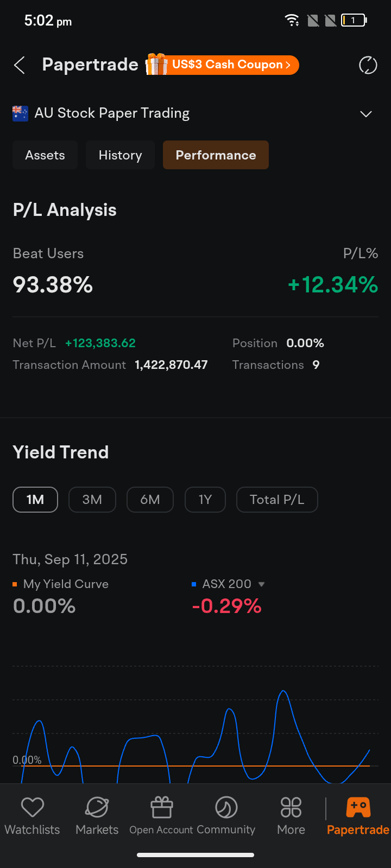Open the Performance tab
391x868 pixels.
216,155
